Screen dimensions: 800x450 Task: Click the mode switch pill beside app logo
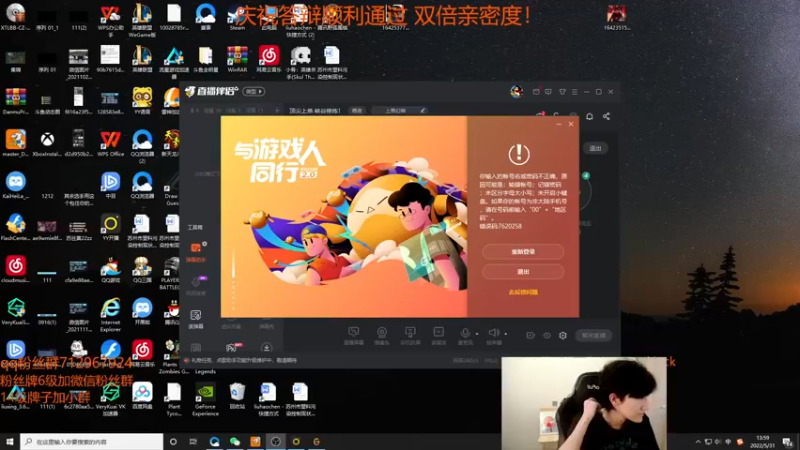(x=254, y=91)
